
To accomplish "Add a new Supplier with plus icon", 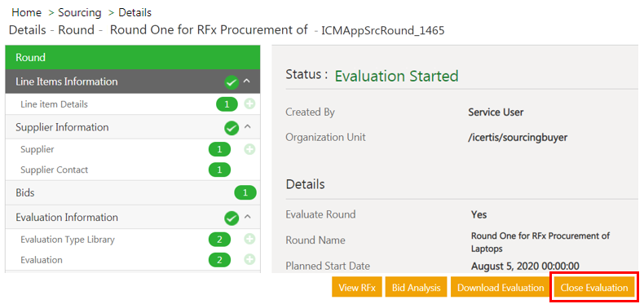I will click(249, 149).
